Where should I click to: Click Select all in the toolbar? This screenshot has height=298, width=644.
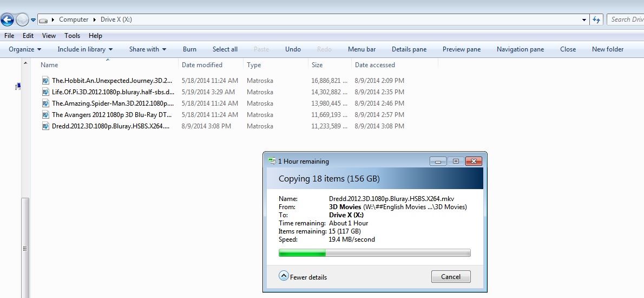(x=225, y=49)
